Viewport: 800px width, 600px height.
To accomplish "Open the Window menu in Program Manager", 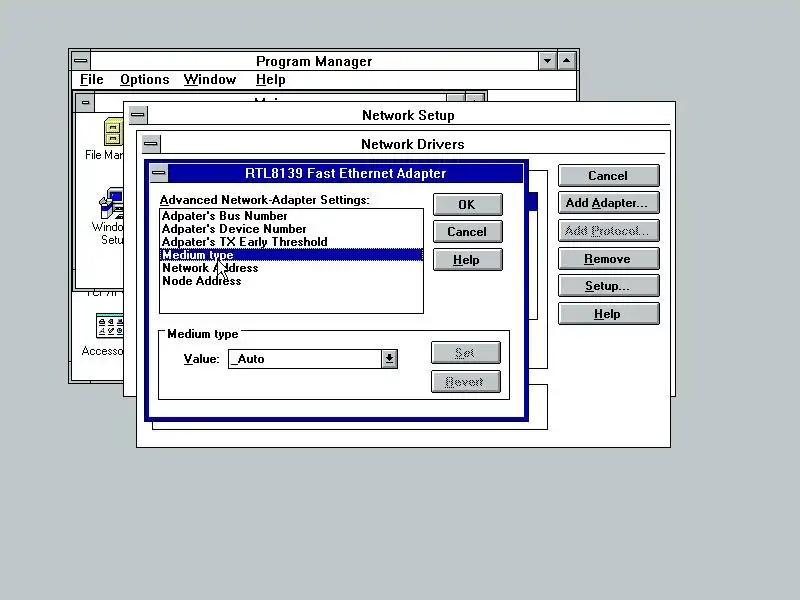I will (x=210, y=80).
